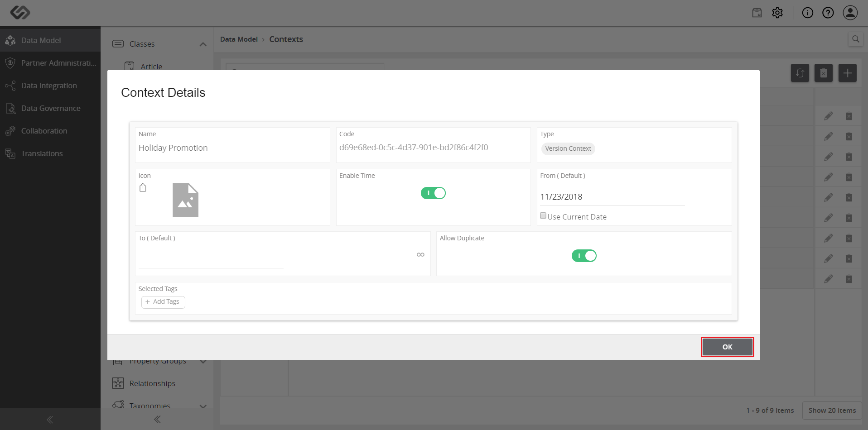Click the Partner Administration shield icon
The height and width of the screenshot is (430, 868).
(x=10, y=63)
